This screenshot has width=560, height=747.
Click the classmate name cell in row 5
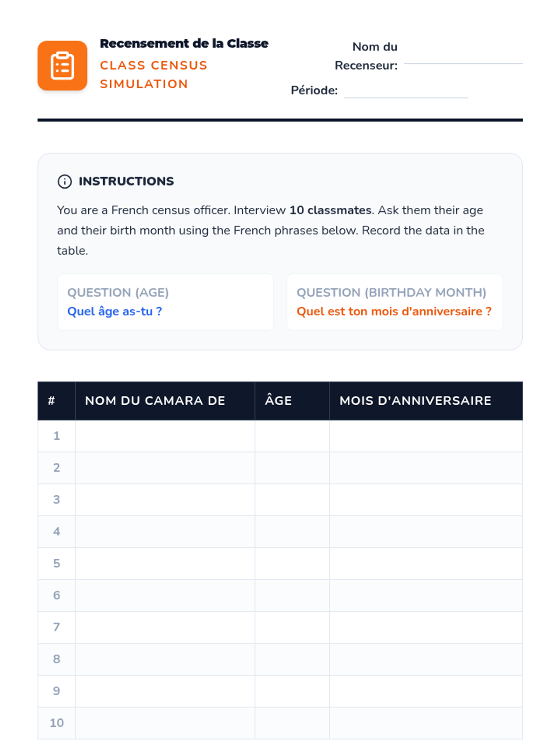[x=165, y=564]
